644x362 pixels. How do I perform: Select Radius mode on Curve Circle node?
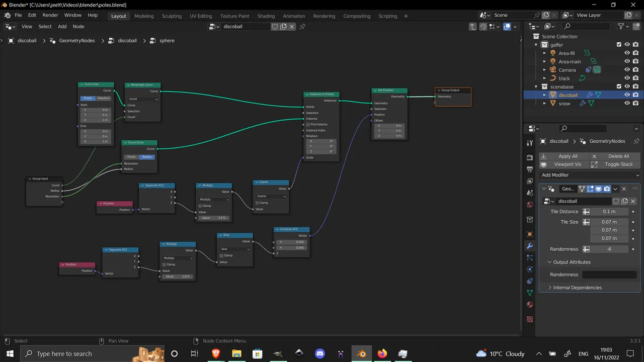(x=147, y=157)
